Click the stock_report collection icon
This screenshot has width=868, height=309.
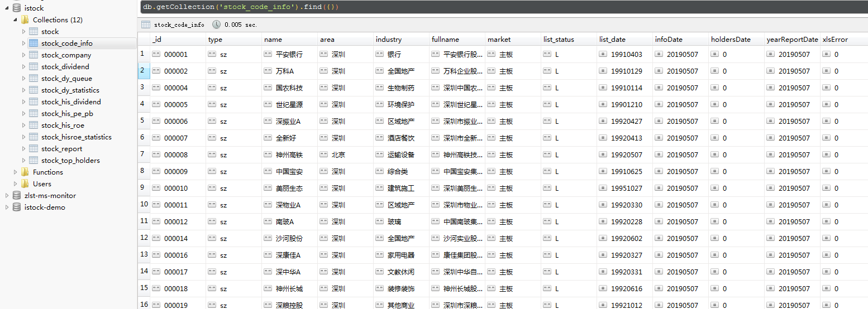[34, 148]
